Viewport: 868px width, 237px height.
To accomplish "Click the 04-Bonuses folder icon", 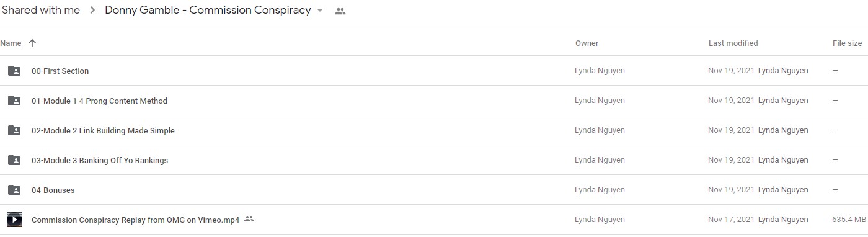I will pyautogui.click(x=14, y=190).
